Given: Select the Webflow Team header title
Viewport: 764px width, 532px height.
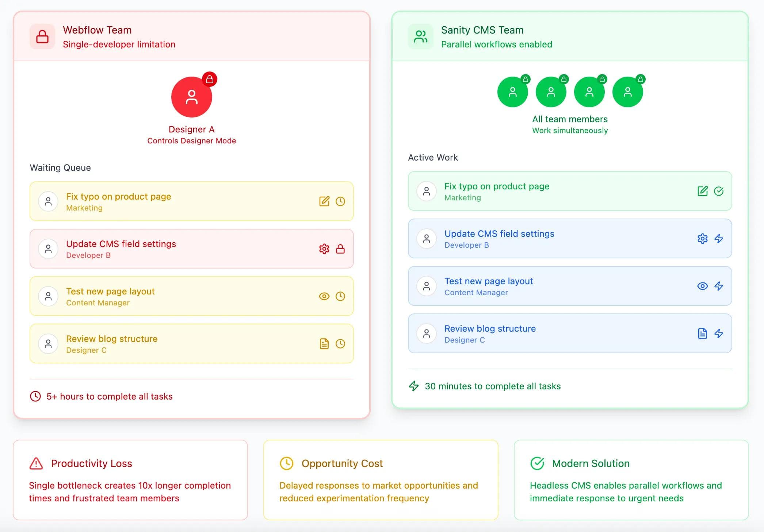Looking at the screenshot, I should point(97,30).
